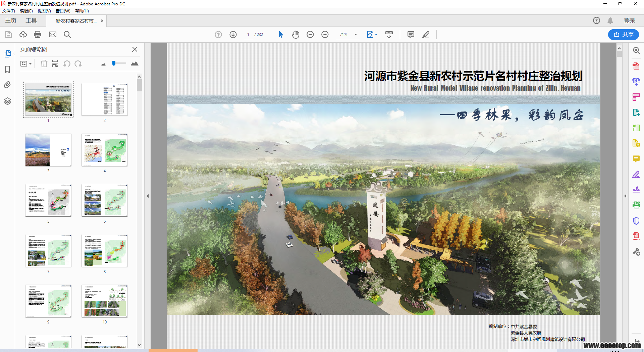Open notifications bell icon

610,21
